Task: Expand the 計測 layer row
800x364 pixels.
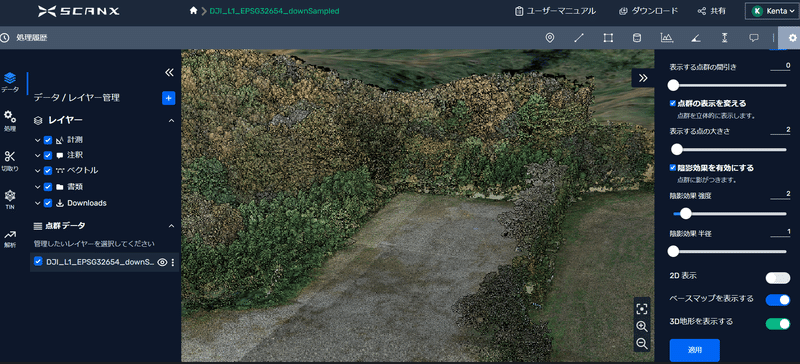Action: tap(37, 140)
